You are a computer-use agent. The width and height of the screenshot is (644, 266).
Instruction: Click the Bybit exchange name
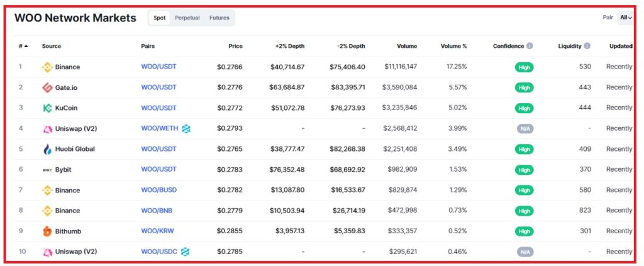[63, 170]
